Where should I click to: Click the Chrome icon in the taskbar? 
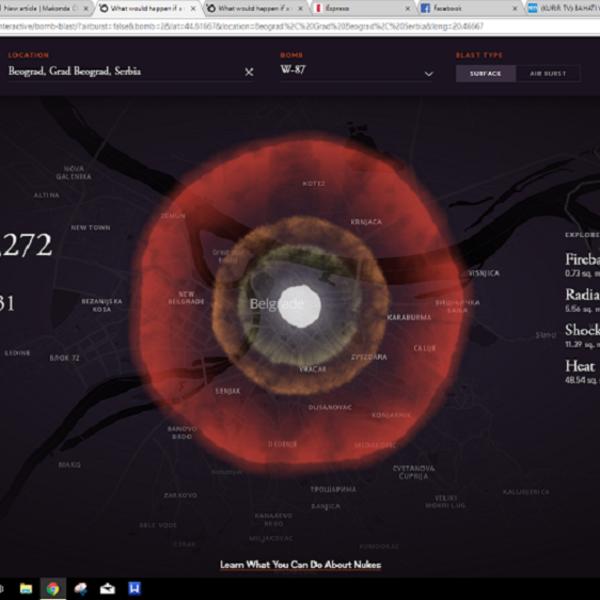click(x=52, y=588)
